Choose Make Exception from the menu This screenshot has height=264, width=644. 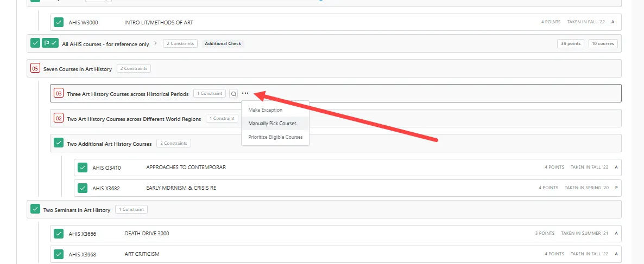(x=266, y=110)
